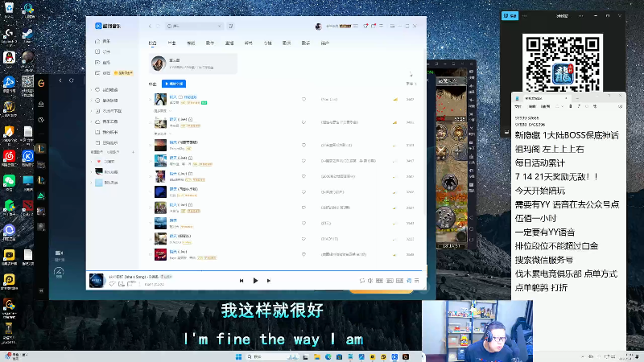Open Recycle Bin desktop icon

pyautogui.click(x=9, y=9)
